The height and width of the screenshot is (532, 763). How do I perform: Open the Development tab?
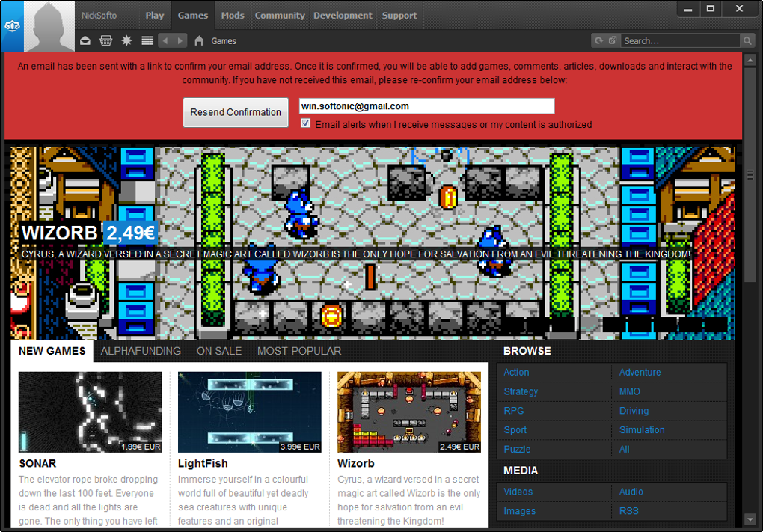click(343, 16)
